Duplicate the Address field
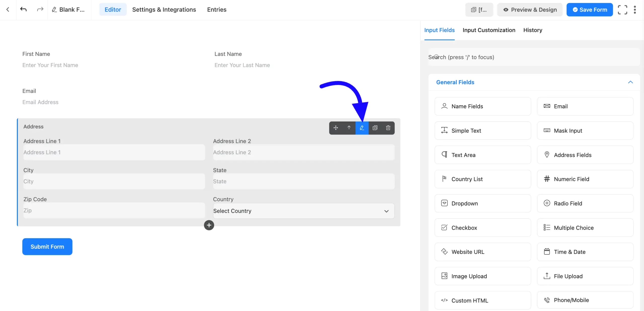The image size is (644, 311). 375,128
